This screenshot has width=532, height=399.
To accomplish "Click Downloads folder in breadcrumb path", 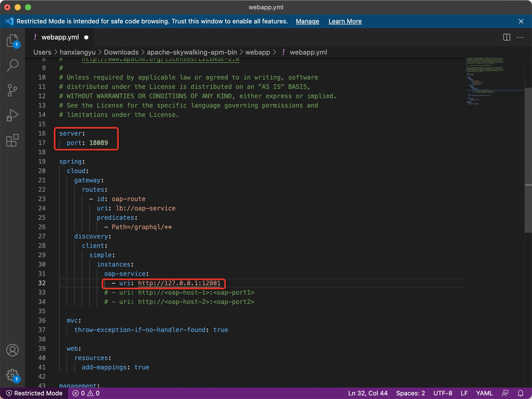I will [x=121, y=52].
